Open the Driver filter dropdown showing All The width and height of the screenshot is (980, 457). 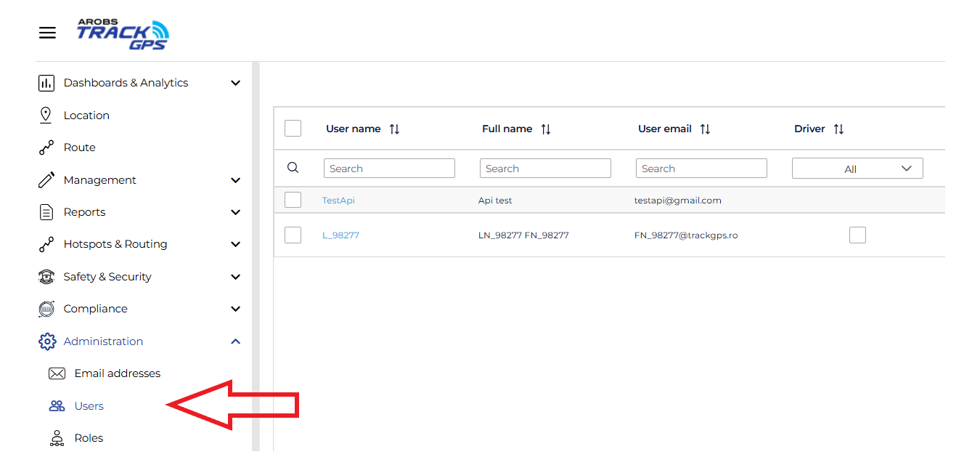[857, 169]
